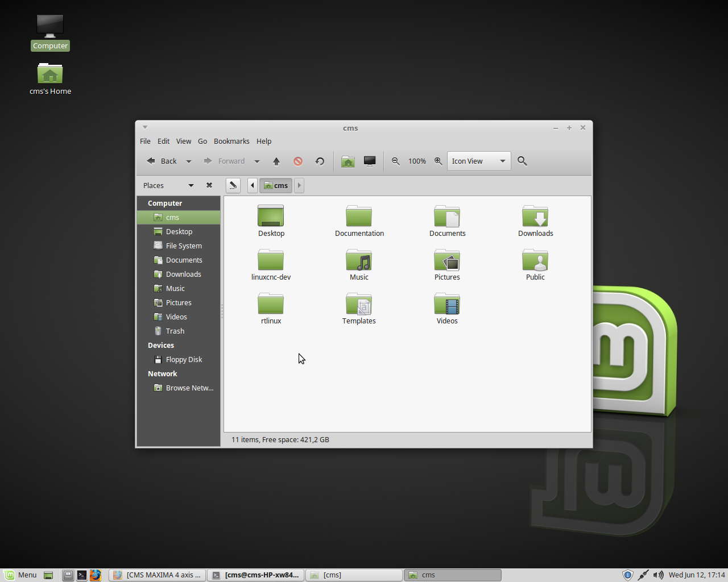This screenshot has width=728, height=582.
Task: Select the Computer desktop icon
Action: click(50, 32)
